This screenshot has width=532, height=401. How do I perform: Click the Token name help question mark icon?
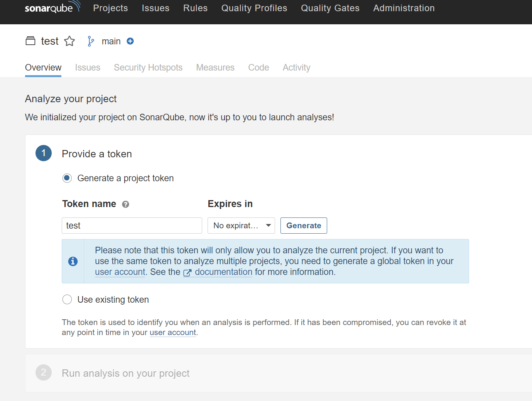[x=125, y=204]
